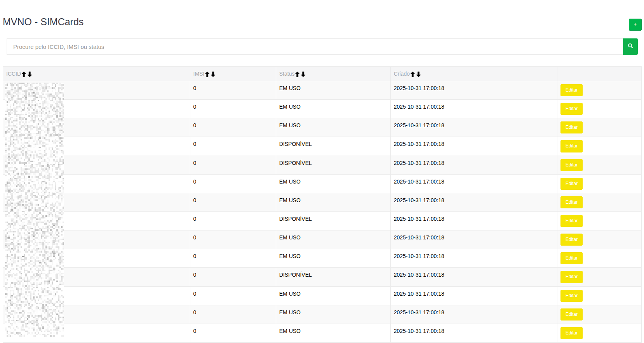Edit the second row's SIM card
The height and width of the screenshot is (343, 644).
(x=571, y=109)
